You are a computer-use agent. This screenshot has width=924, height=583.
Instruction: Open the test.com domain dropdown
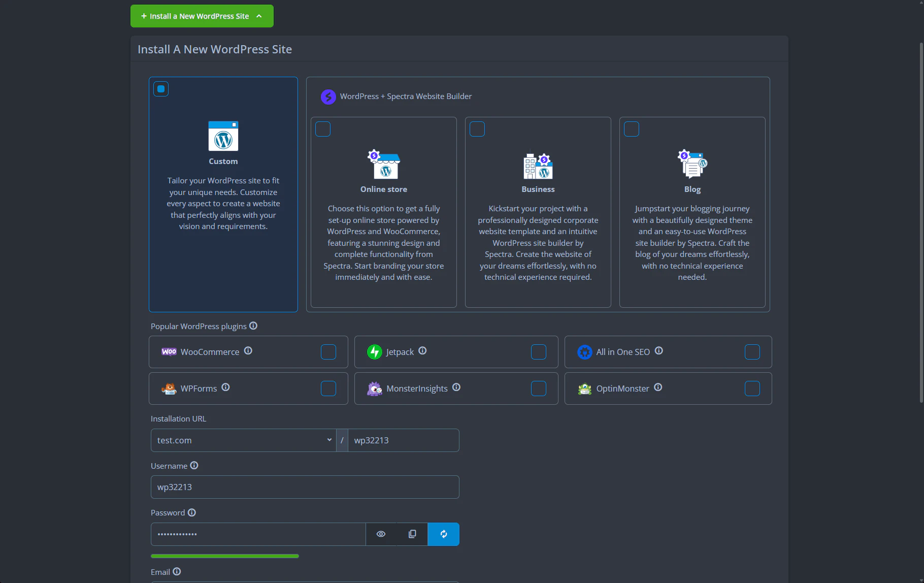click(243, 440)
